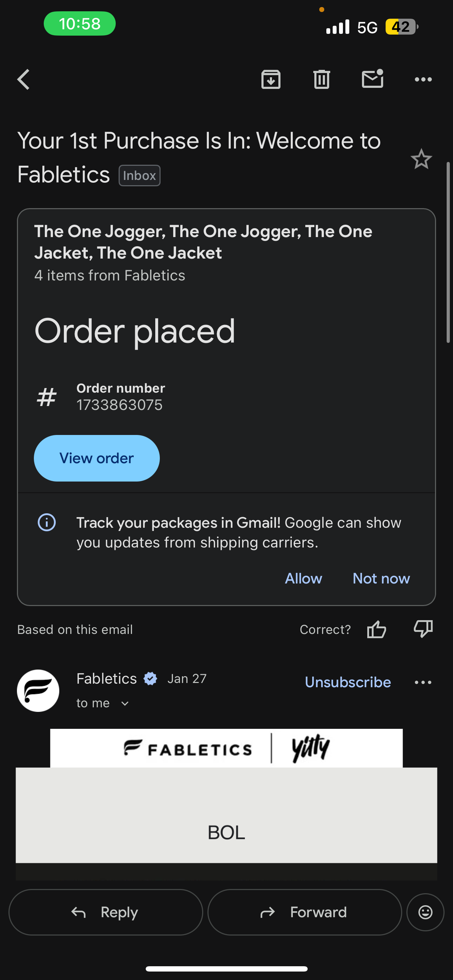Tap the Inbox label tag
The image size is (453, 980).
139,175
